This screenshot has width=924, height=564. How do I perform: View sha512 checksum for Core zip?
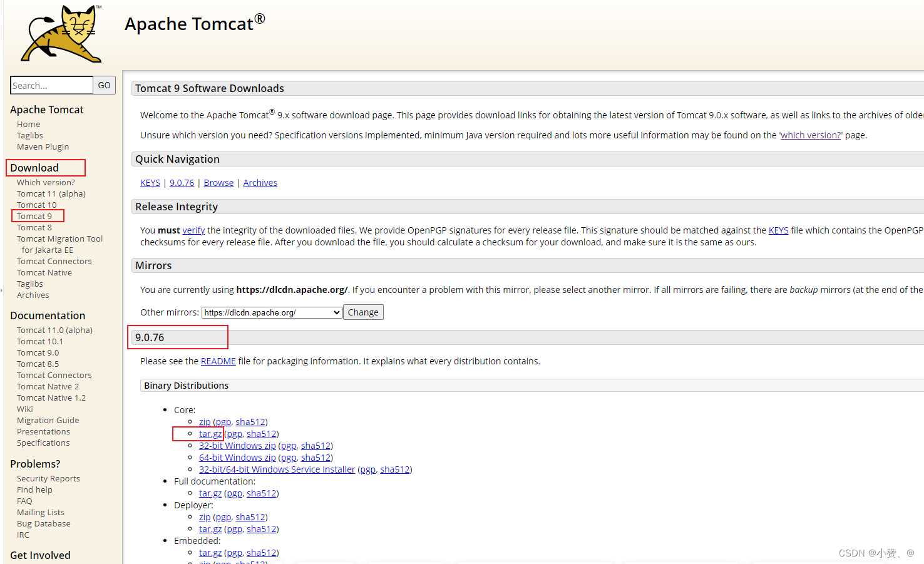[x=250, y=421]
